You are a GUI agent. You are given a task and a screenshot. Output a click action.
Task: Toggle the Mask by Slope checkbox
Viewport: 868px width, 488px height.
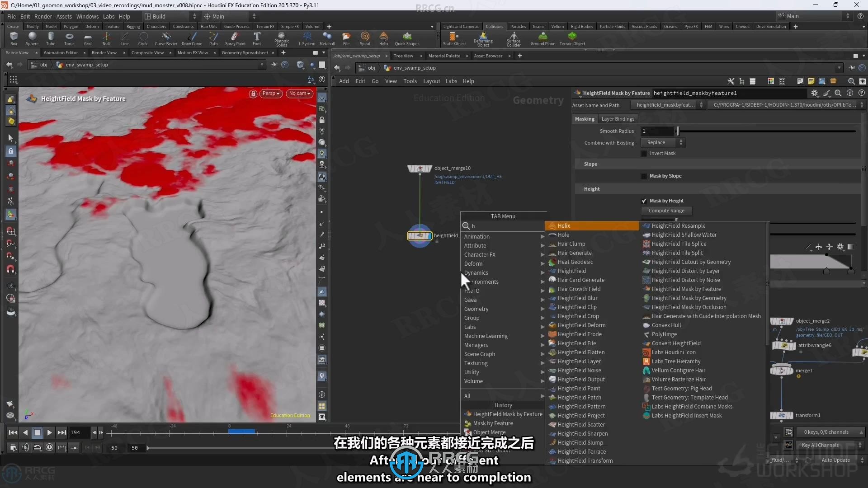click(644, 176)
